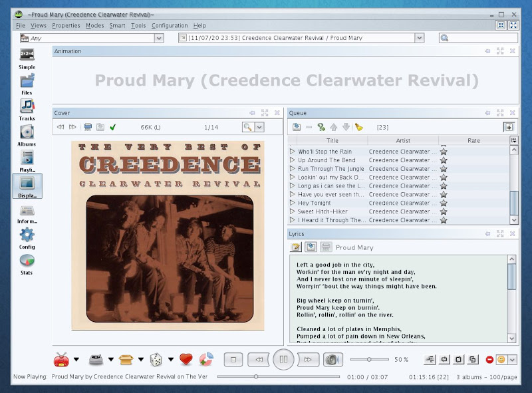Screen dimensions: 532x393
Task: Expand dropdown next to box icon
Action: [x=141, y=359]
